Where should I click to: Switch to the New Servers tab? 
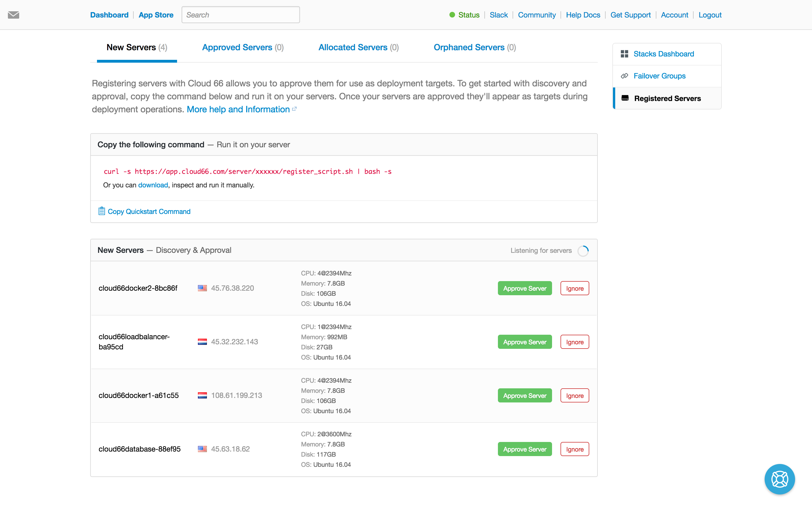click(137, 47)
